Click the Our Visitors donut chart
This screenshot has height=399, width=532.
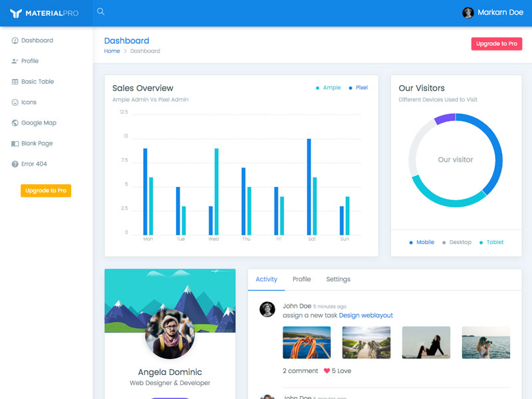pos(456,160)
